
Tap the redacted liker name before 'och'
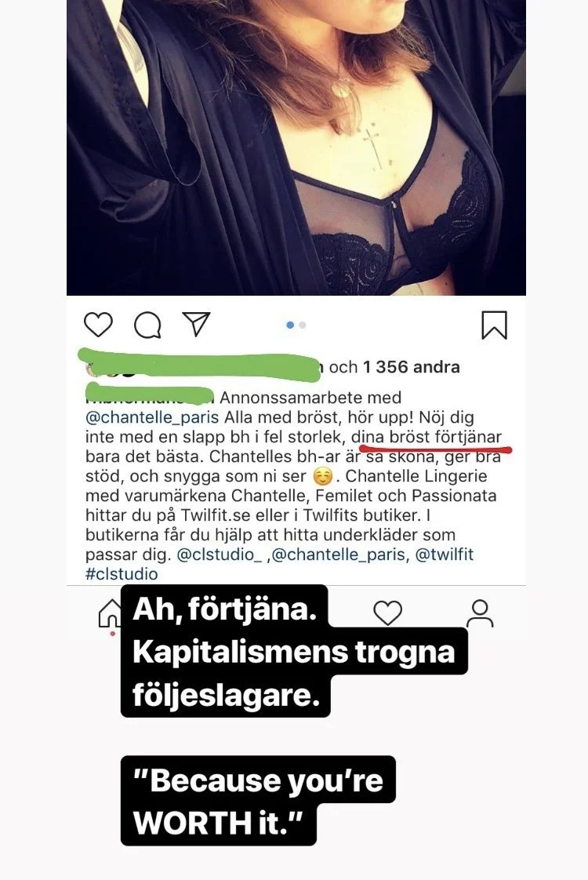point(199,365)
